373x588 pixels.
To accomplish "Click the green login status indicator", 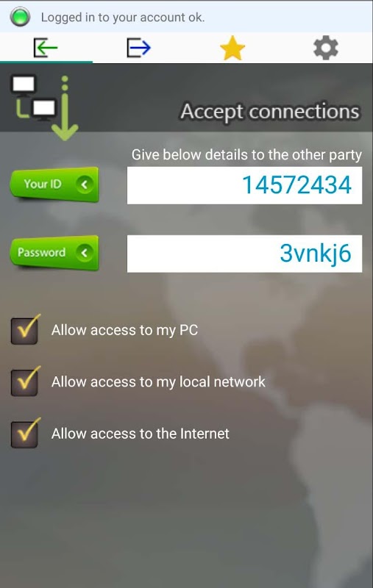I will [x=20, y=17].
